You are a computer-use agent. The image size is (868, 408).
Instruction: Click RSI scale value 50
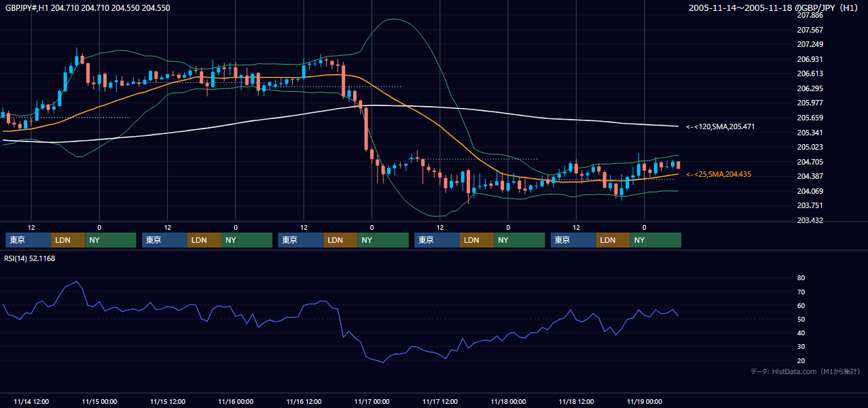point(801,319)
